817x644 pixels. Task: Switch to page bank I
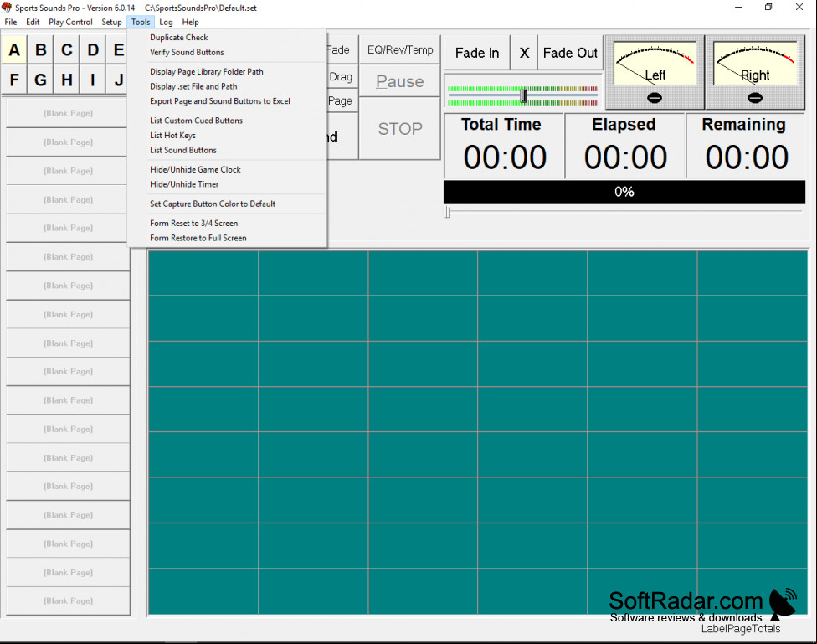93,80
